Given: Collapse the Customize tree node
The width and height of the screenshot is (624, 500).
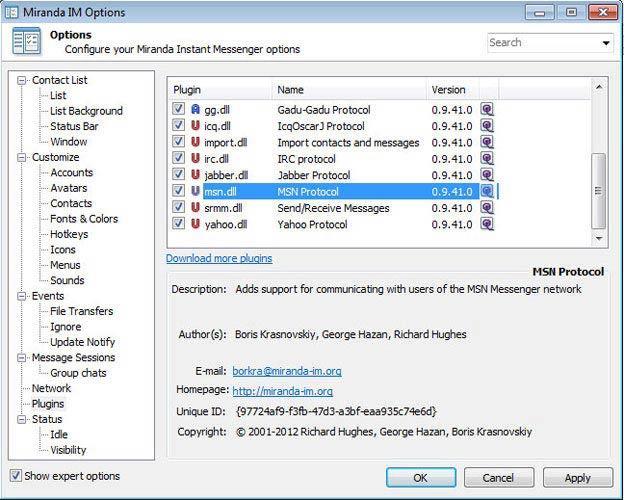Looking at the screenshot, I should point(21,157).
